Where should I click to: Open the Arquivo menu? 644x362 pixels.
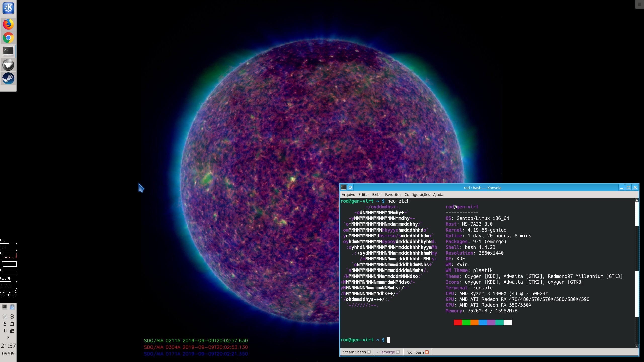click(348, 195)
